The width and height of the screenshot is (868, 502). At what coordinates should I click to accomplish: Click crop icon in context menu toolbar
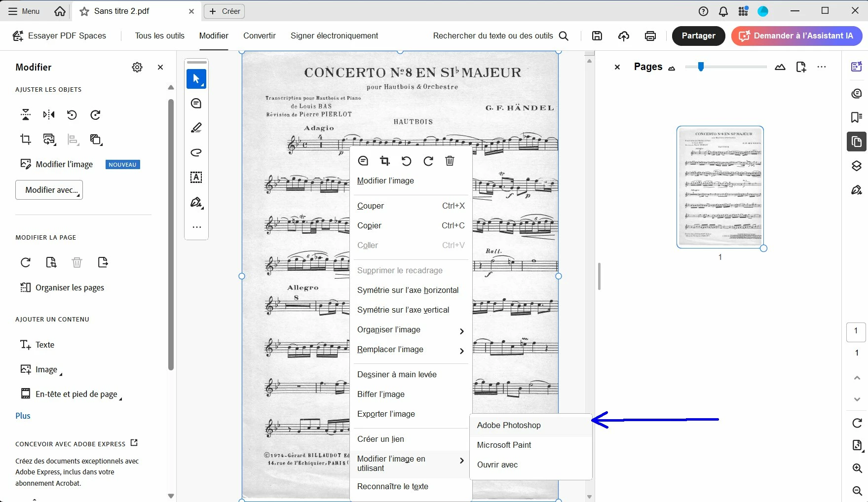385,161
